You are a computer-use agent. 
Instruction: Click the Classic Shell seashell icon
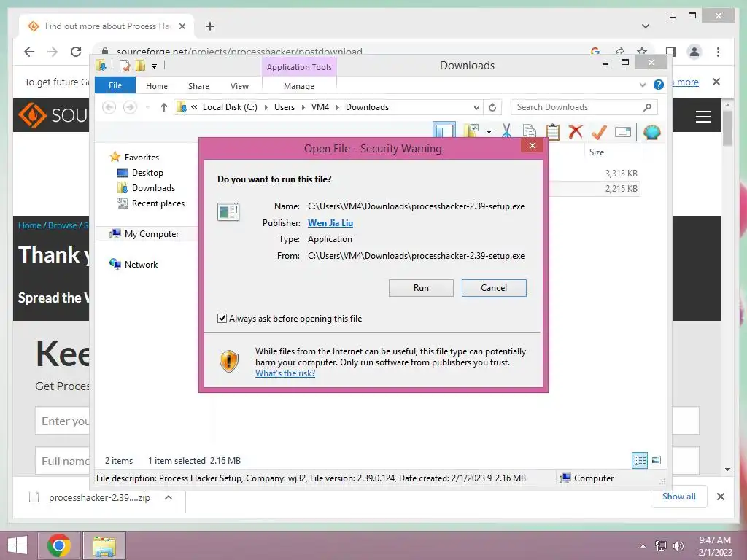pos(651,132)
